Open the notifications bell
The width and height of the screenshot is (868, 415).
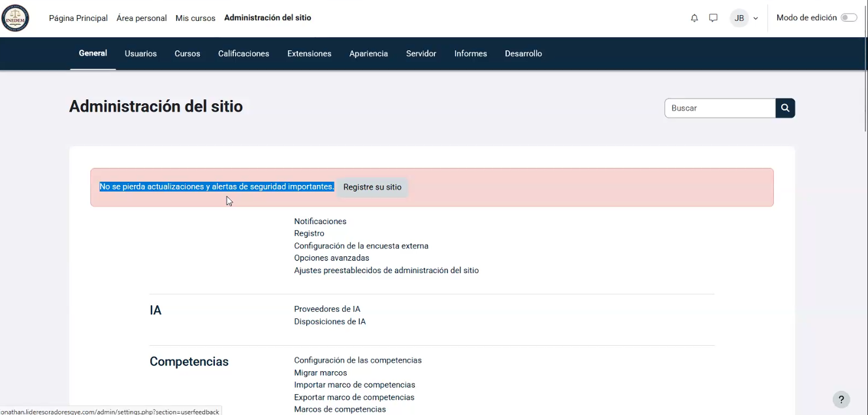(x=694, y=18)
